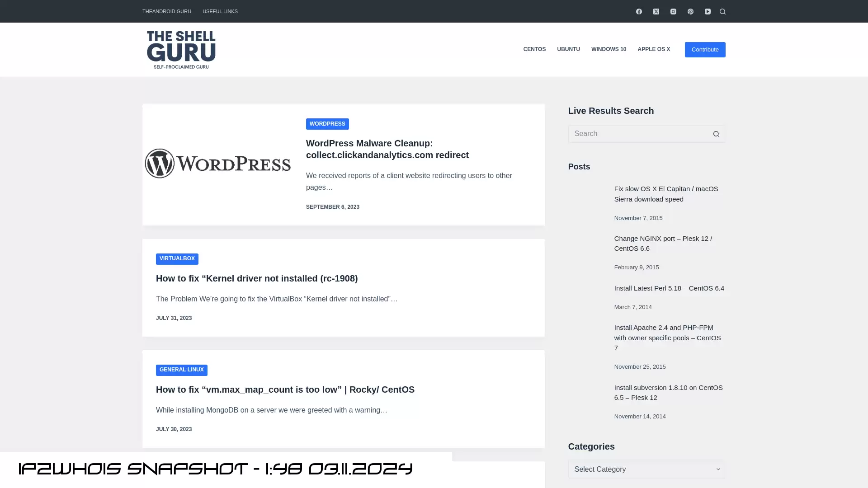The width and height of the screenshot is (868, 488).
Task: Click the November 7, 2015 date
Action: click(638, 218)
